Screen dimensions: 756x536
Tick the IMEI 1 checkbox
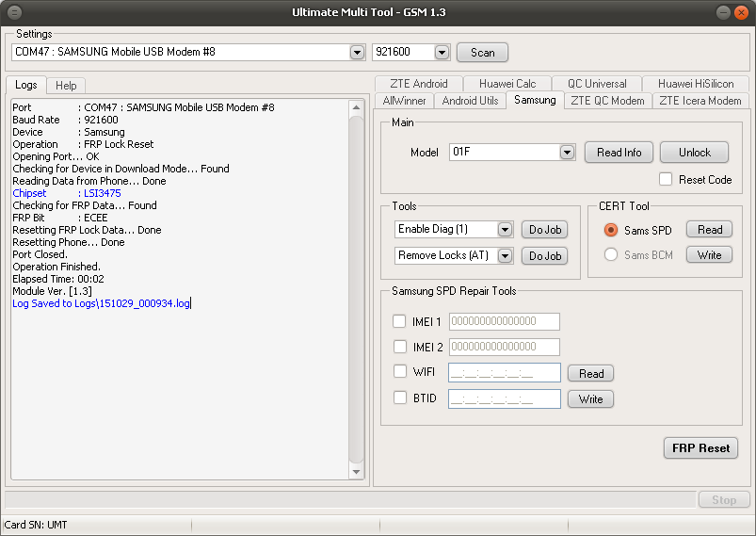tap(399, 321)
